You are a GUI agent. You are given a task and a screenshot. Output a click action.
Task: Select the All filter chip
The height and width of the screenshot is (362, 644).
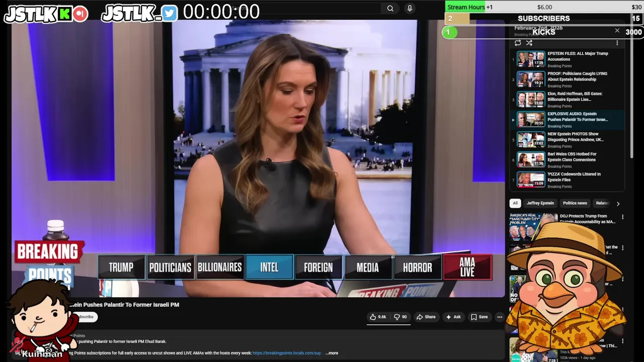(x=515, y=203)
